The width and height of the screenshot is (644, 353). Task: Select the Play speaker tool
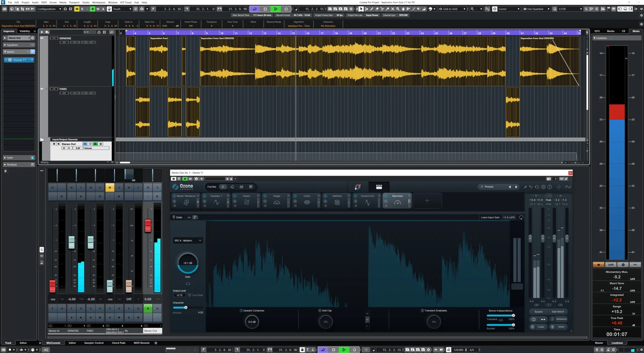(x=419, y=9)
